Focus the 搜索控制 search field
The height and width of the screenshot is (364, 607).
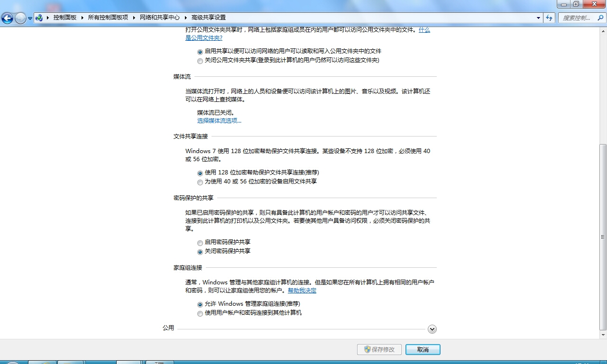point(576,18)
